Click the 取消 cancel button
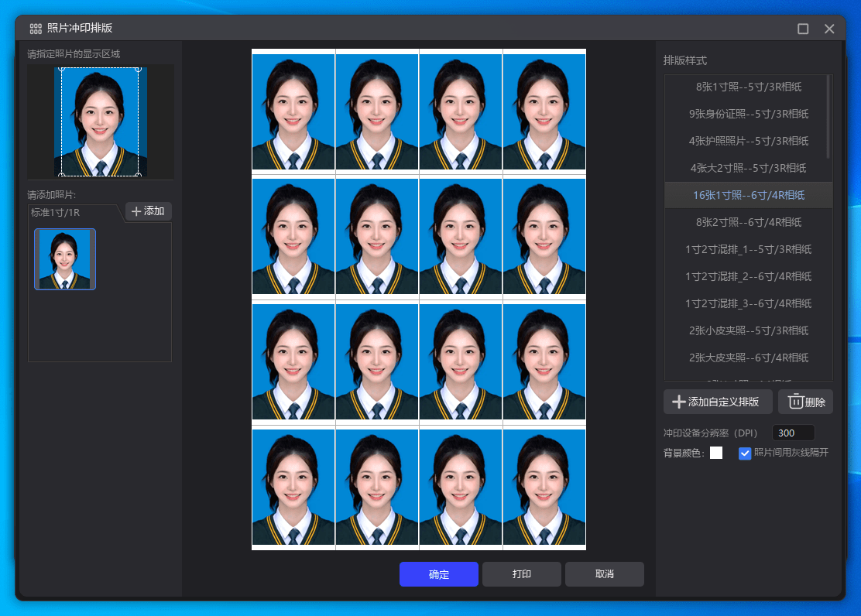Image resolution: width=861 pixels, height=616 pixels. (604, 573)
